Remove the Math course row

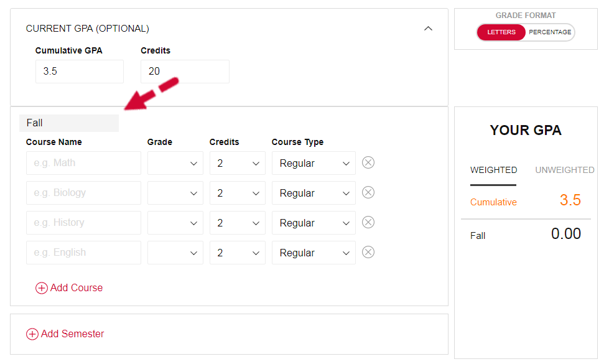[368, 162]
